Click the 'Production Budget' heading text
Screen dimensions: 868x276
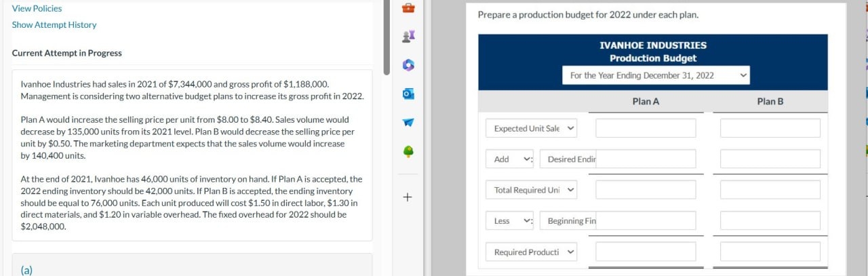tap(653, 58)
